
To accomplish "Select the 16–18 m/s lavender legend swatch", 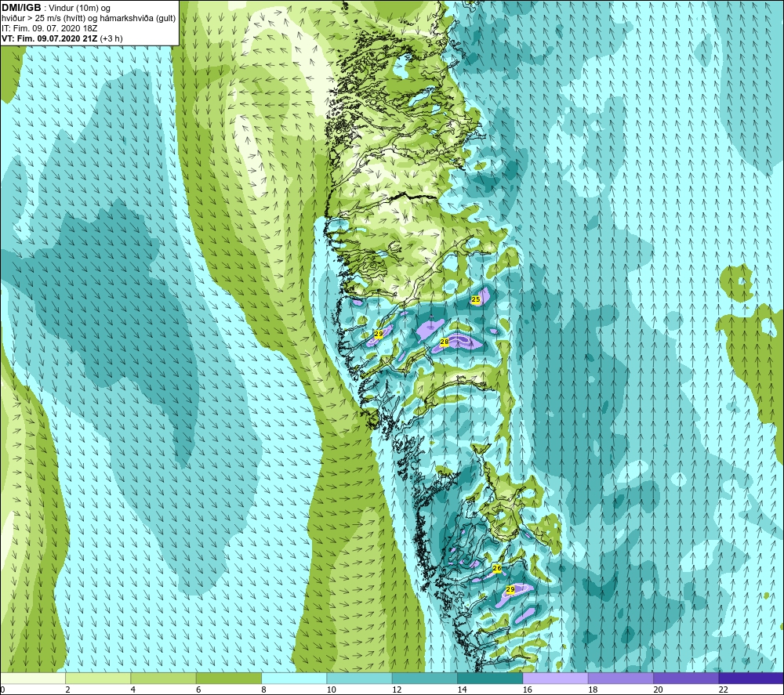I will click(x=556, y=678).
